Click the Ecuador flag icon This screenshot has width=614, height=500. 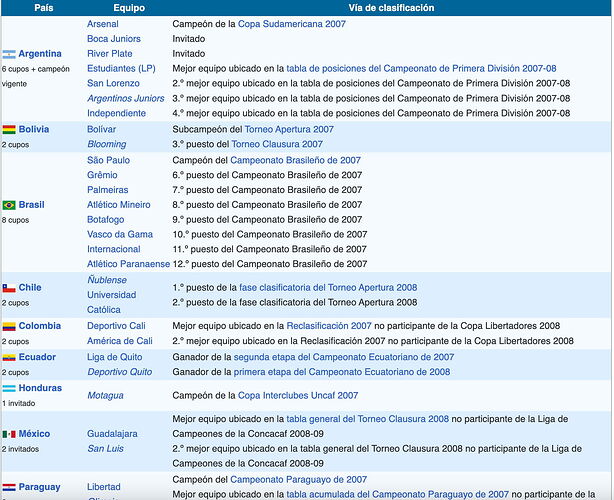click(9, 357)
